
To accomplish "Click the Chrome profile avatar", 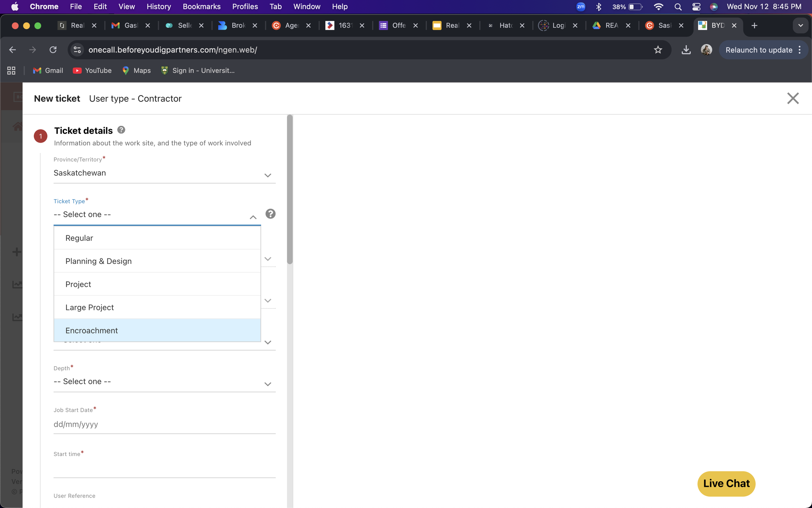I will click(x=706, y=50).
